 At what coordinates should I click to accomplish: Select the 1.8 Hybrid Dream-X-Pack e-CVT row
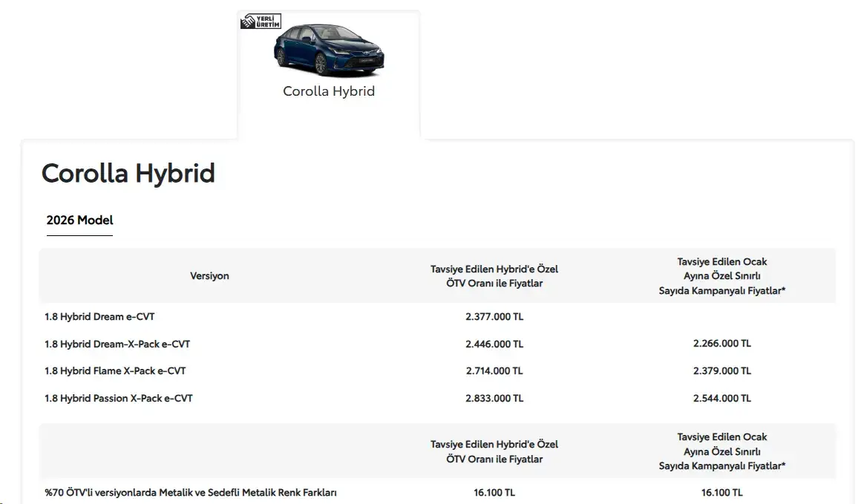tap(436, 344)
